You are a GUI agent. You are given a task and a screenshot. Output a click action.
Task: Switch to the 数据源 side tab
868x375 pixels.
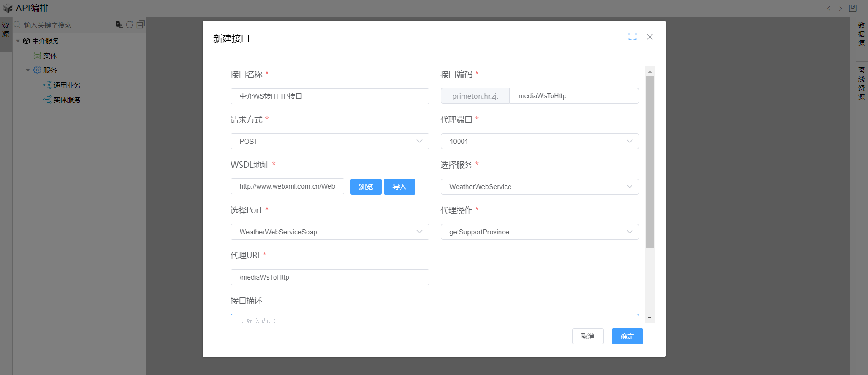861,34
